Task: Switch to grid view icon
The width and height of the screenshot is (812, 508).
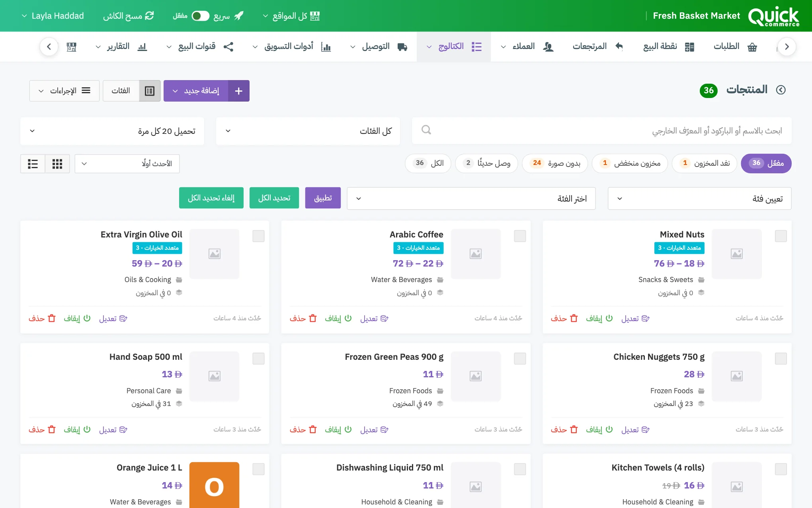Action: tap(57, 164)
